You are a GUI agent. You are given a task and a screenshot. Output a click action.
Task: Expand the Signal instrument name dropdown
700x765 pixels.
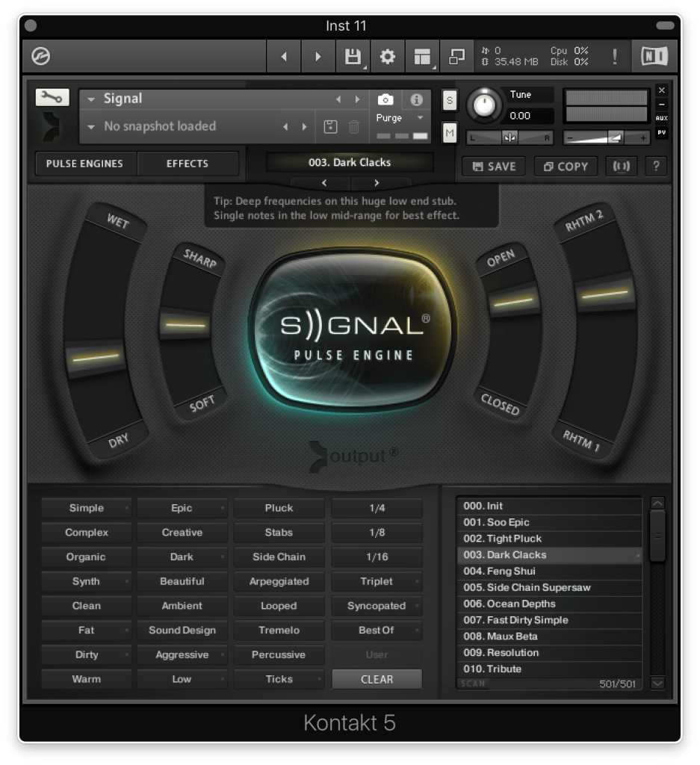(92, 99)
